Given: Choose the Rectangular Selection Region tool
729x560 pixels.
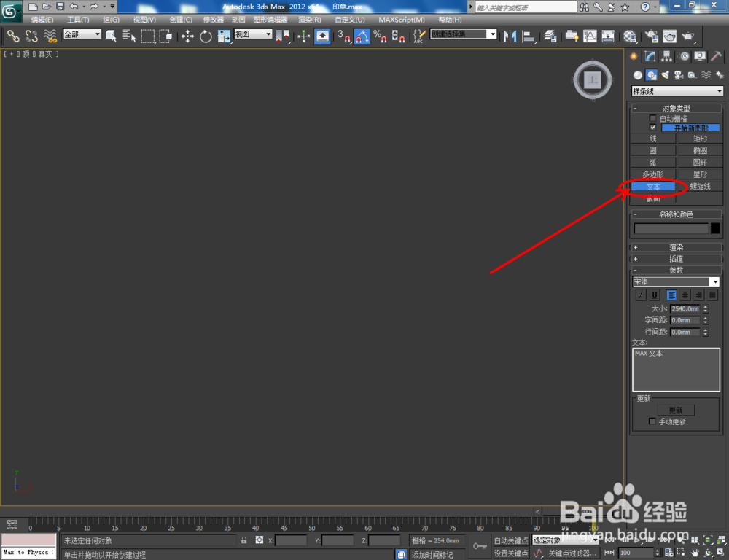Looking at the screenshot, I should [148, 36].
